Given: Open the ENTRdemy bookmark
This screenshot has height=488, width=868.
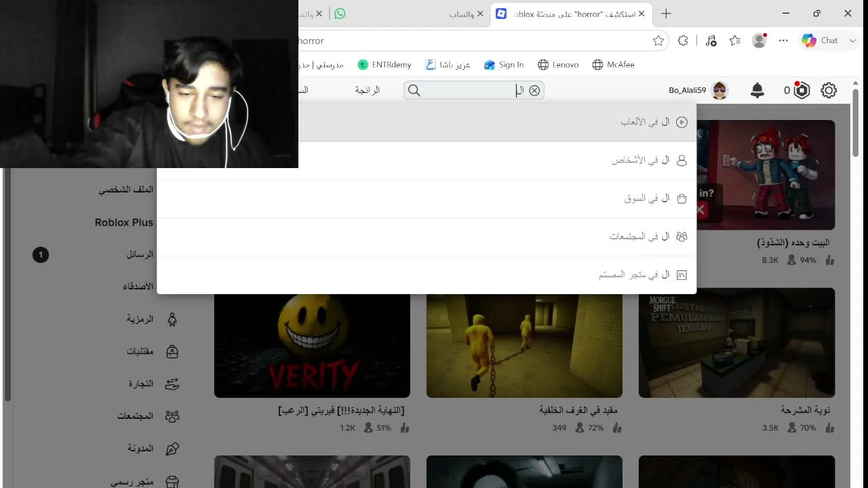Looking at the screenshot, I should point(384,64).
